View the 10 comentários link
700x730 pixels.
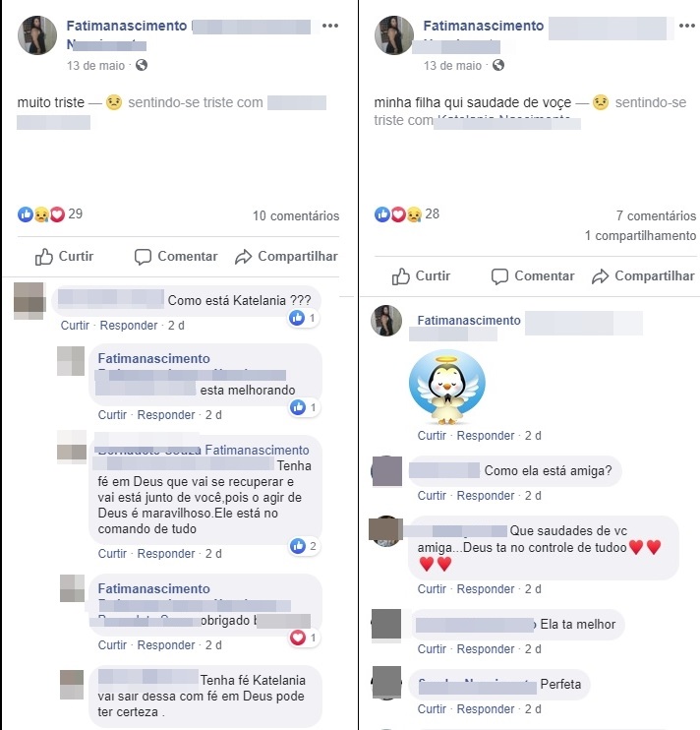click(x=296, y=216)
